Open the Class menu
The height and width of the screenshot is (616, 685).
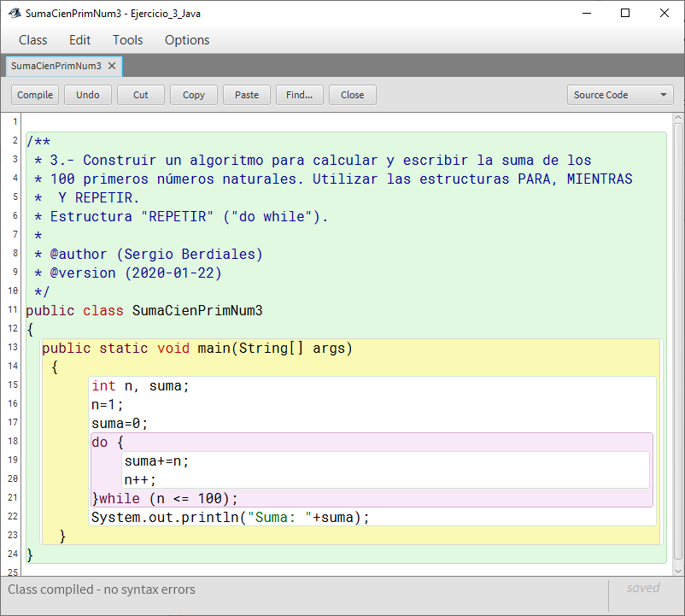point(33,40)
